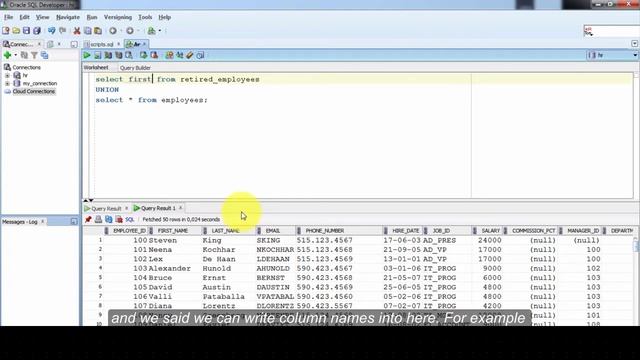Viewport: 640px width, 360px height.
Task: Print the query result grid
Action: click(98, 219)
